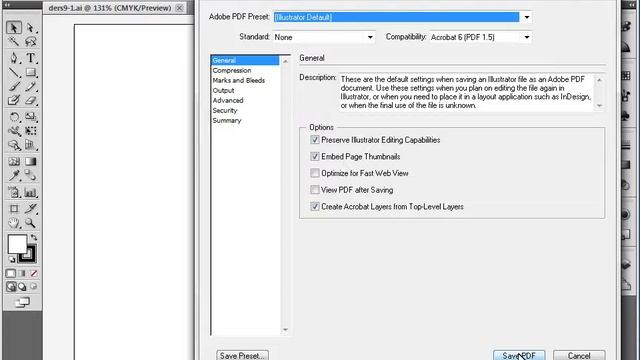Image resolution: width=640 pixels, height=360 pixels.
Task: Click the Save Preset button
Action: tap(242, 356)
